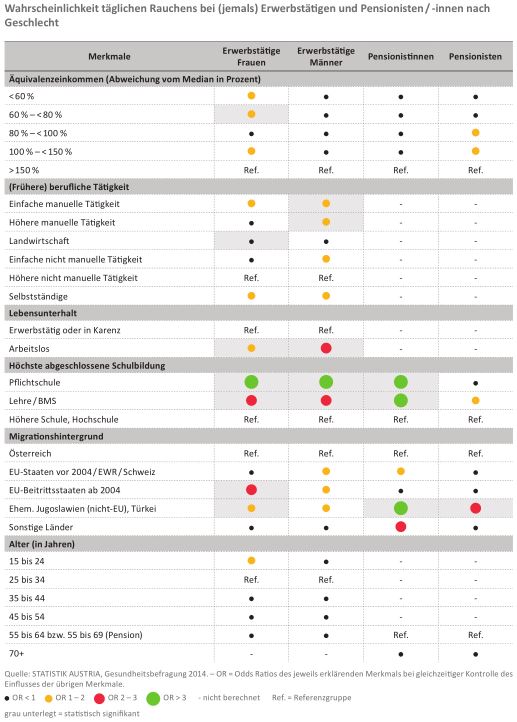Click orange dot for Selbstständige Erwerbstätige Männer

pos(326,296)
